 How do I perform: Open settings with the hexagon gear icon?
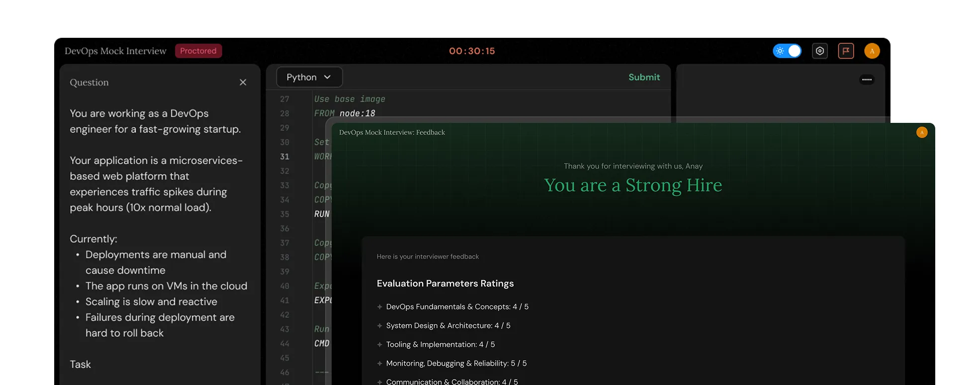coord(820,51)
